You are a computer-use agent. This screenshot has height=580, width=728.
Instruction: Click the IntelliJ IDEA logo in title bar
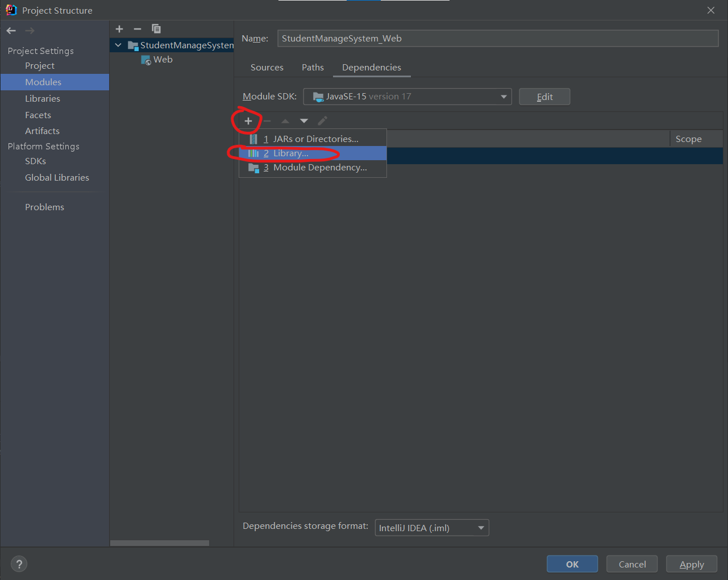[x=11, y=10]
